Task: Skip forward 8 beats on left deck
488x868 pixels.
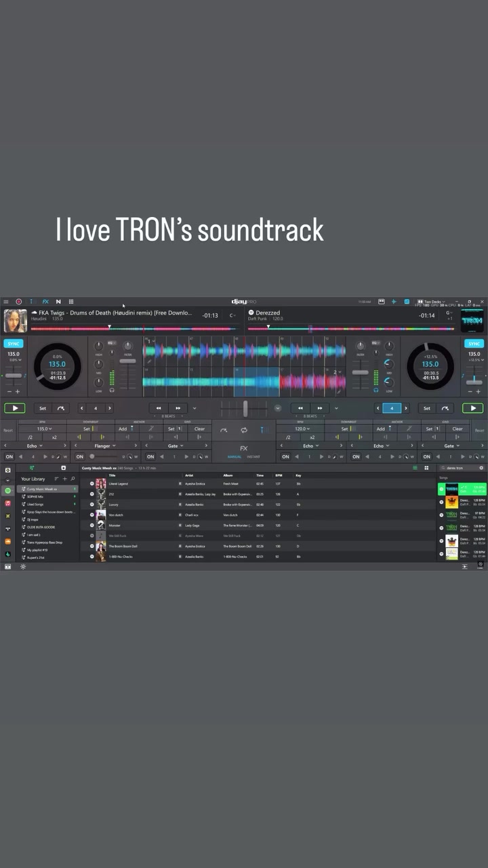Action: [178, 408]
